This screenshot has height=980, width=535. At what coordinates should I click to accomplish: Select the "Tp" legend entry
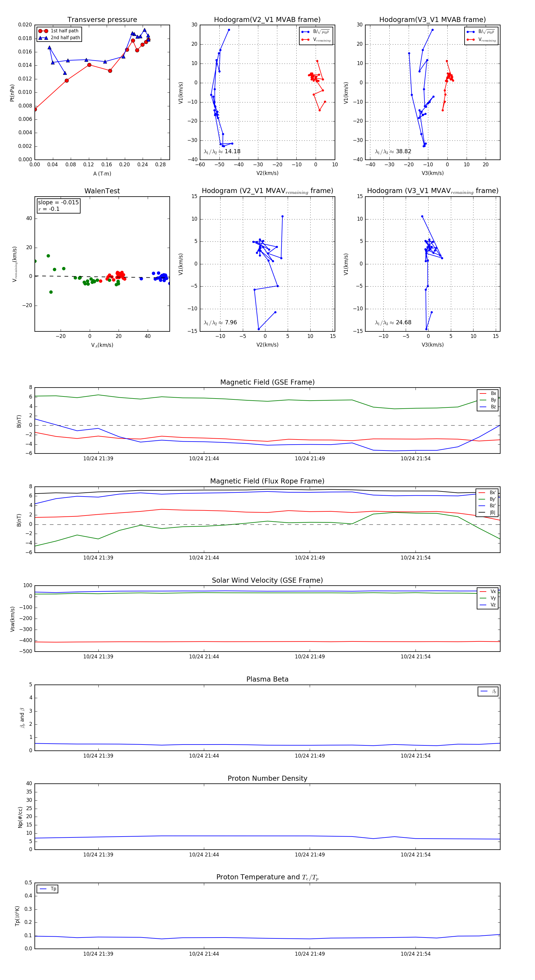(x=48, y=889)
